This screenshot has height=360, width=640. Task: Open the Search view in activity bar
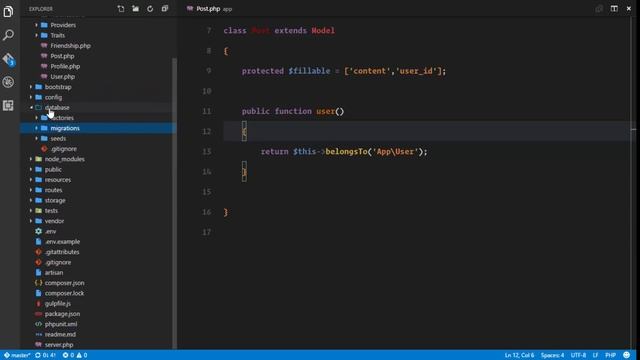(8, 35)
